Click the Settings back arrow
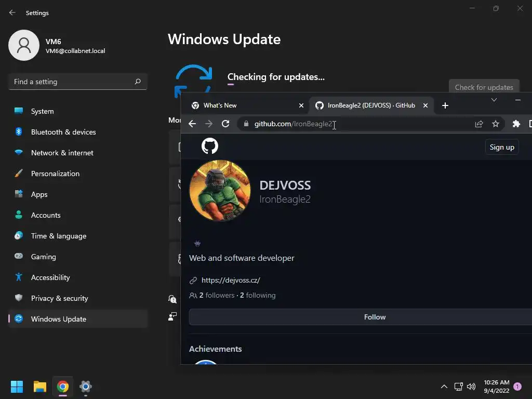Screen dimensions: 532x399 (12, 12)
